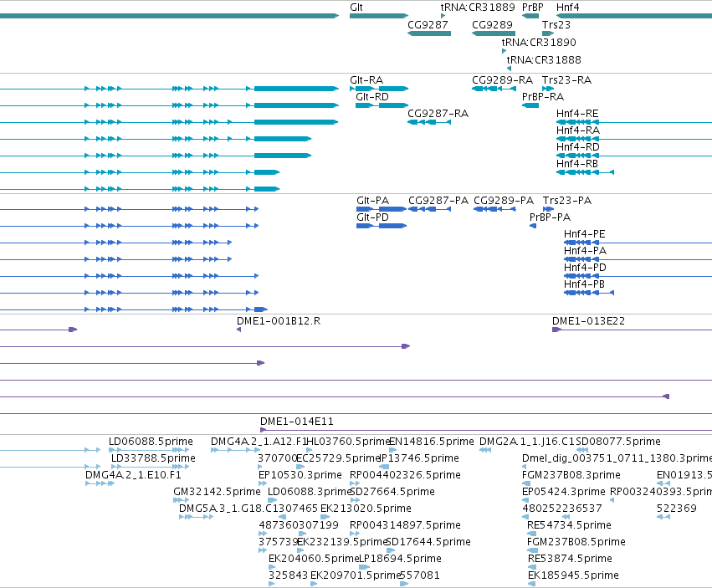Viewport: 712px width, 588px height.
Task: Select the LP18694.5prime EST label
Action: click(x=400, y=559)
